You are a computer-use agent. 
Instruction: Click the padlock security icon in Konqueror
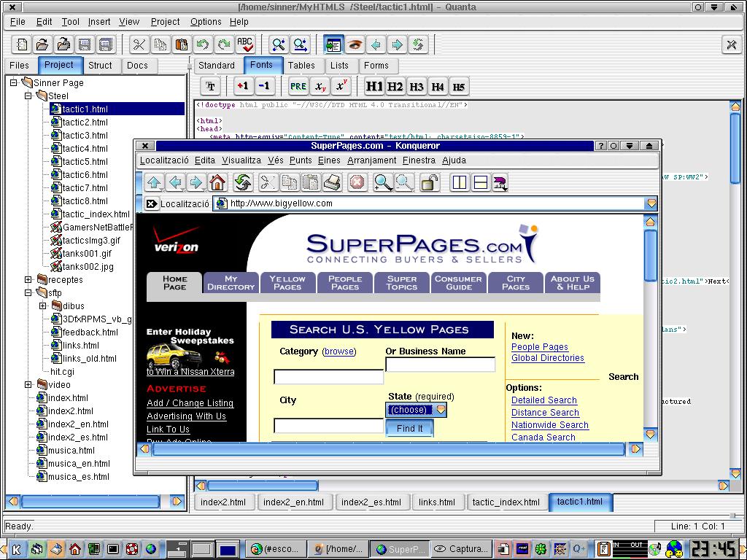(x=429, y=182)
